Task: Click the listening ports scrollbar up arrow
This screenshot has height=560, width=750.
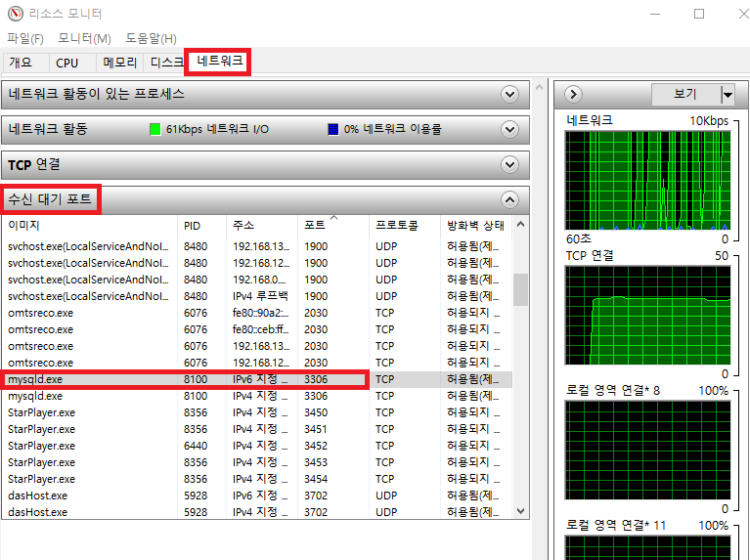Action: point(521,224)
